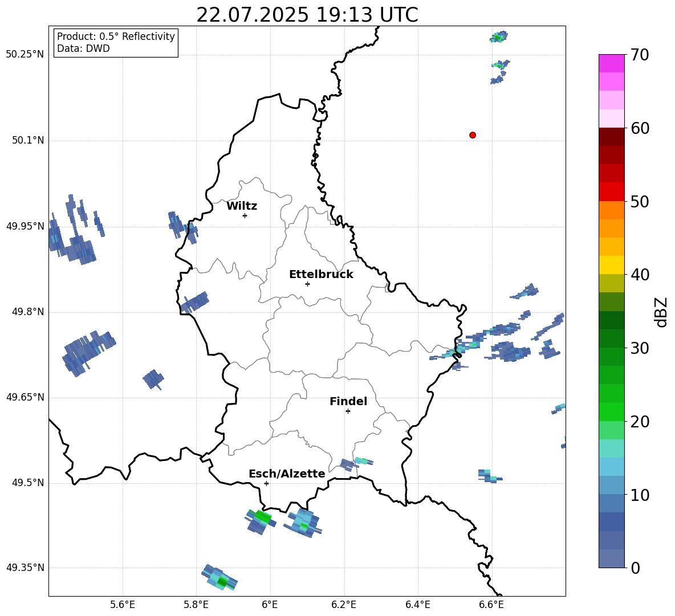Pick the yellow swatch just above 40 dBZ
This screenshot has height=616, width=675.
(612, 265)
